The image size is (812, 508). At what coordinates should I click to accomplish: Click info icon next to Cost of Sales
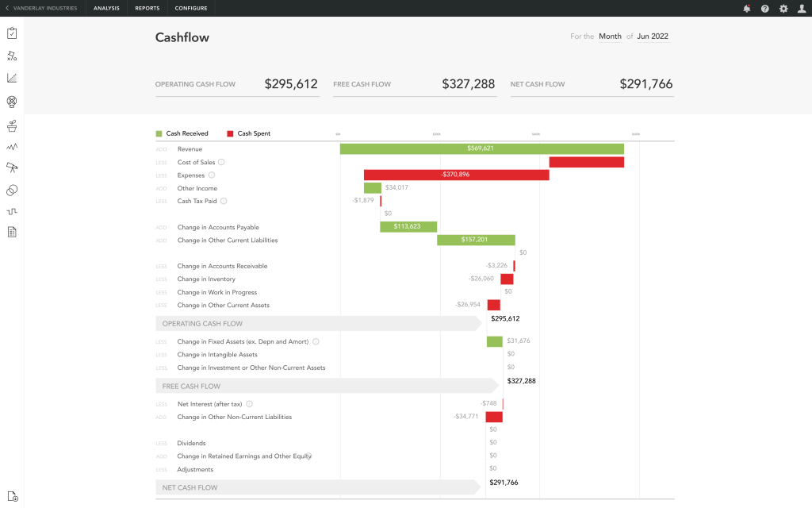pyautogui.click(x=221, y=162)
